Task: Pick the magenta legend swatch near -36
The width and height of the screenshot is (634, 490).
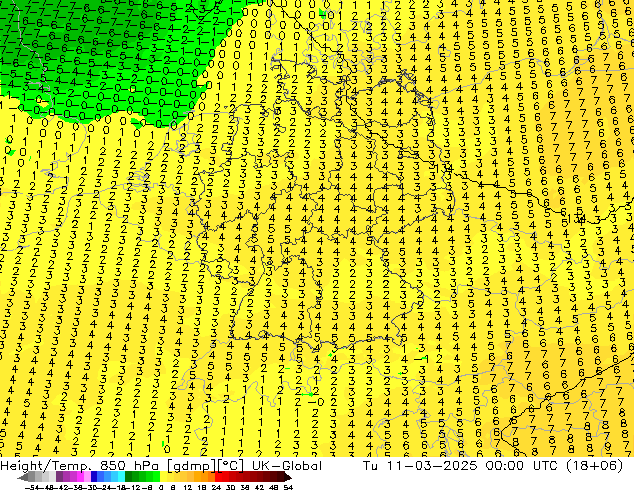Action: 80,477
